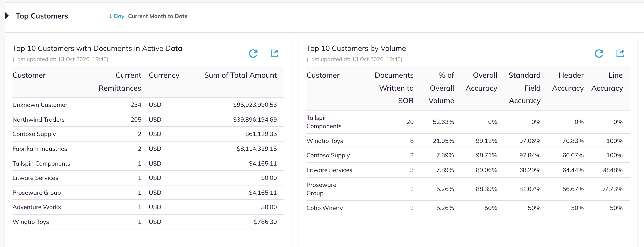Click the Overall Accuracy column header

click(481, 82)
